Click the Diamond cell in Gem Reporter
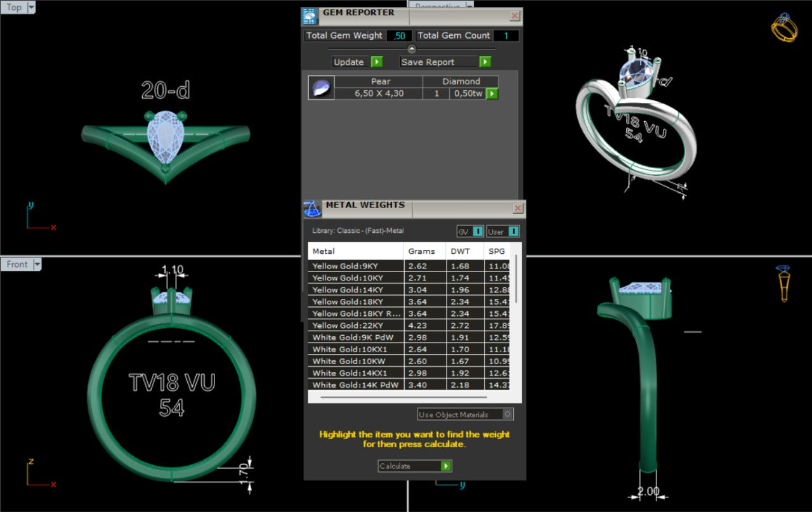 [461, 82]
